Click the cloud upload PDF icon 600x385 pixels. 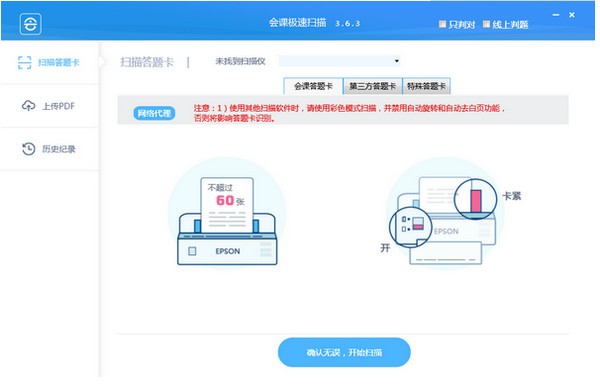pos(28,106)
